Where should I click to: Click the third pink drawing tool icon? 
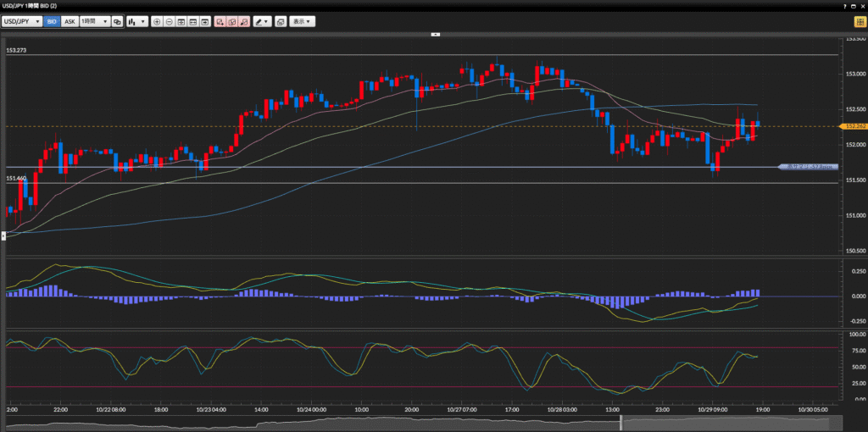244,21
